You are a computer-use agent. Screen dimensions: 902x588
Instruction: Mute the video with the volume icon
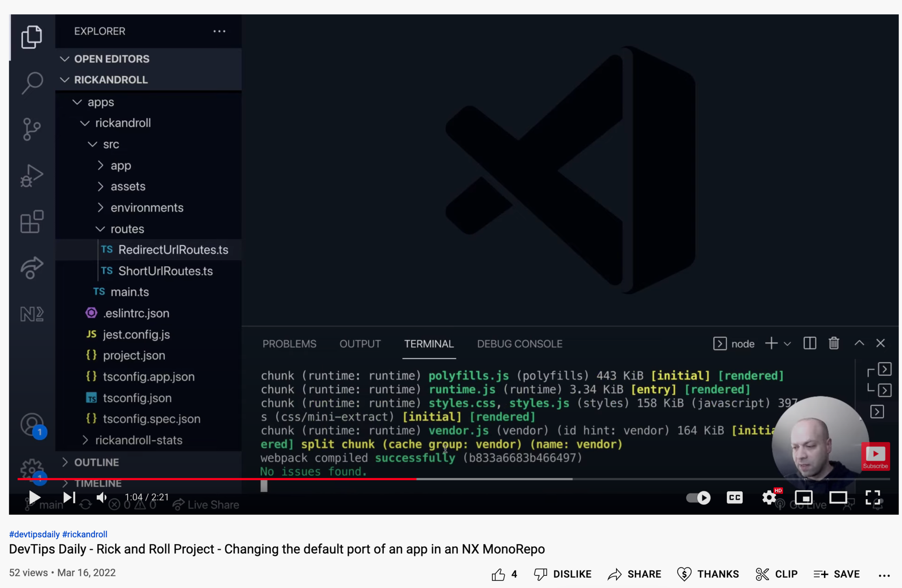102,497
